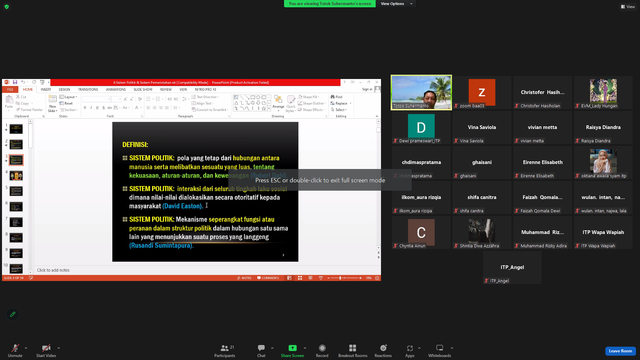Toggle Bold formatting in Font group
Screen dimensions: 640x360
click(85, 108)
